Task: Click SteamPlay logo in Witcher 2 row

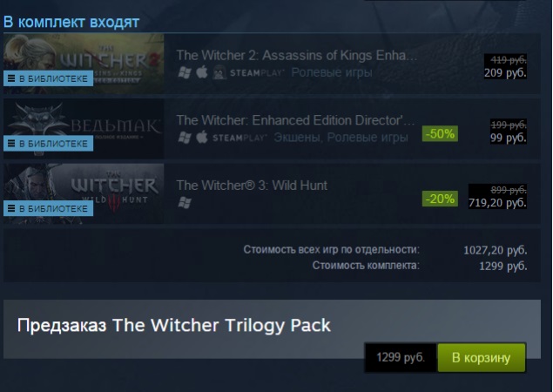Action: pyautogui.click(x=257, y=72)
